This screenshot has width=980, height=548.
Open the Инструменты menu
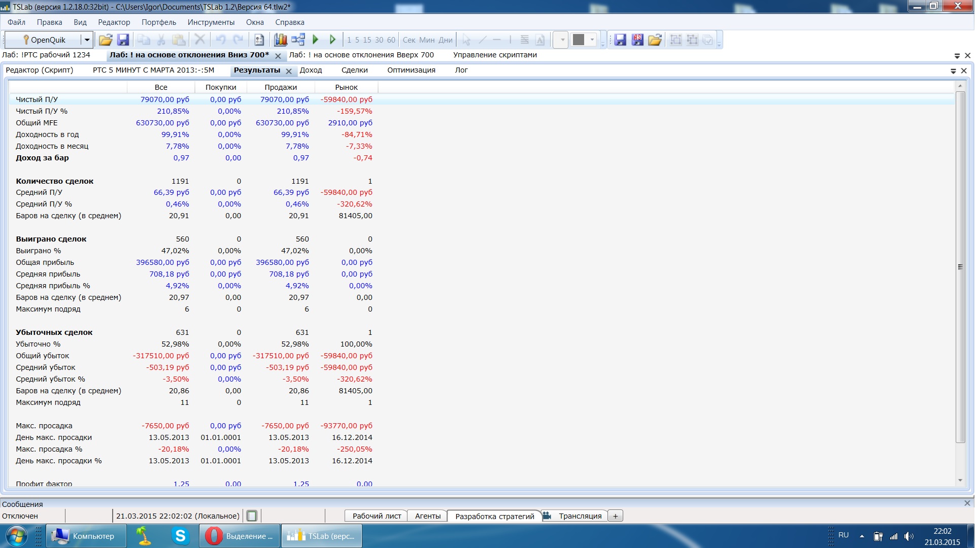coord(211,22)
